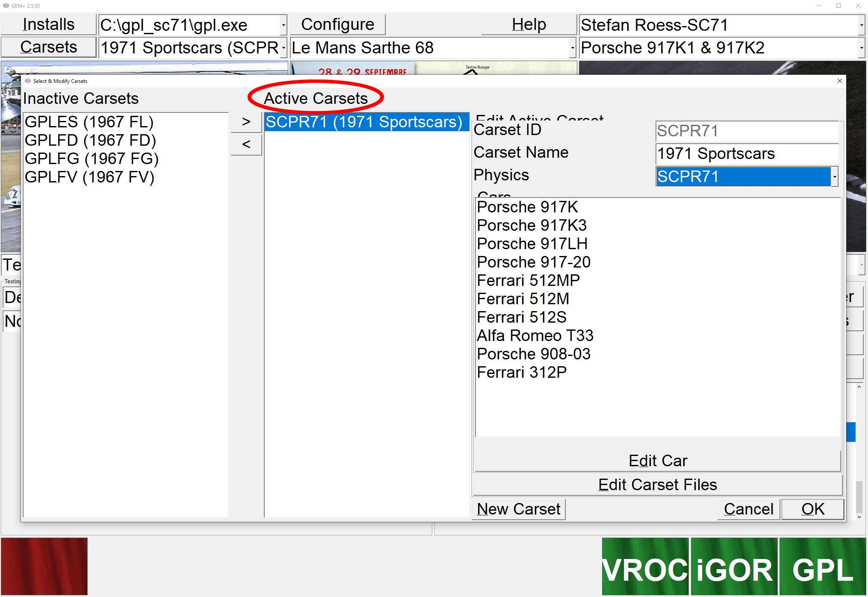
Task: Click the move-right arrow between carset lists
Action: coord(246,122)
